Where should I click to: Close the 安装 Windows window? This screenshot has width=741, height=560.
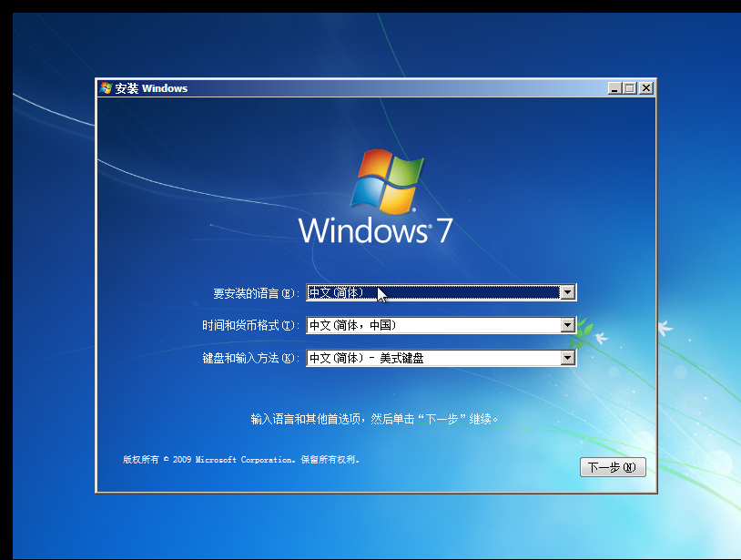click(x=645, y=88)
